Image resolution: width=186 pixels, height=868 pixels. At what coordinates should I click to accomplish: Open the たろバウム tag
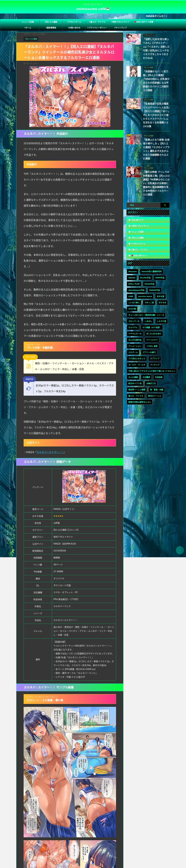[x=133, y=327]
